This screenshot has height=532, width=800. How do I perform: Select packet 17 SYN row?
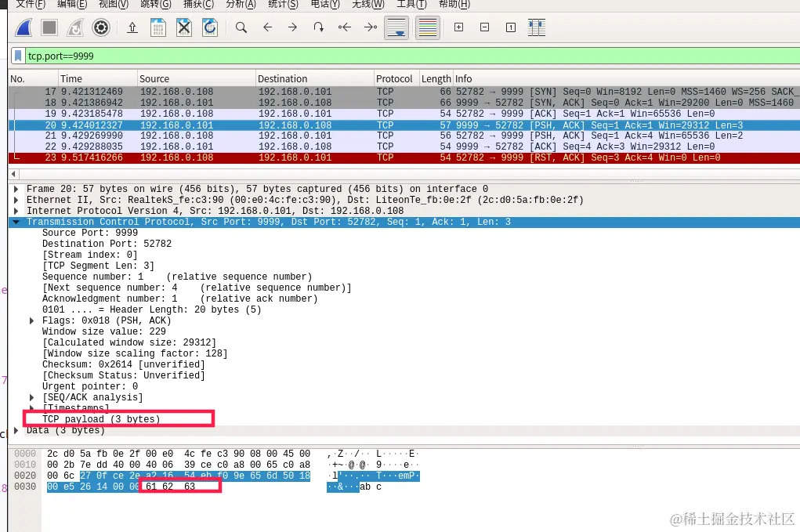pos(404,92)
